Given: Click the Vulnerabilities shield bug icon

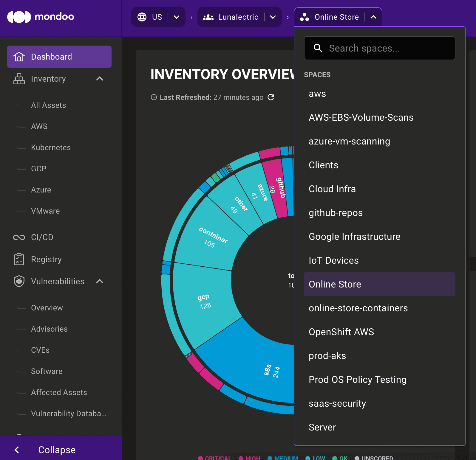Looking at the screenshot, I should (19, 281).
